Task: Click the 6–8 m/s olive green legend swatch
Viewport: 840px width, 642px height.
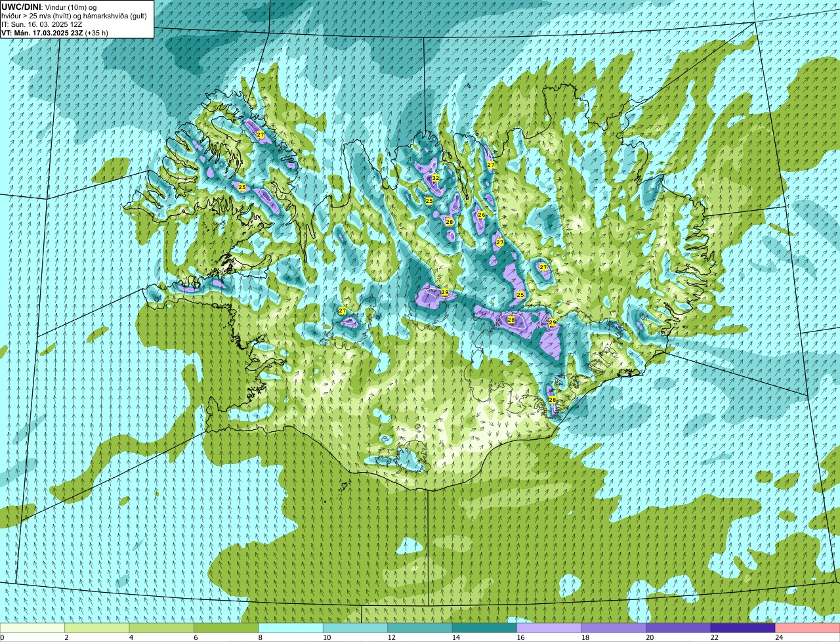Action: pyautogui.click(x=226, y=628)
